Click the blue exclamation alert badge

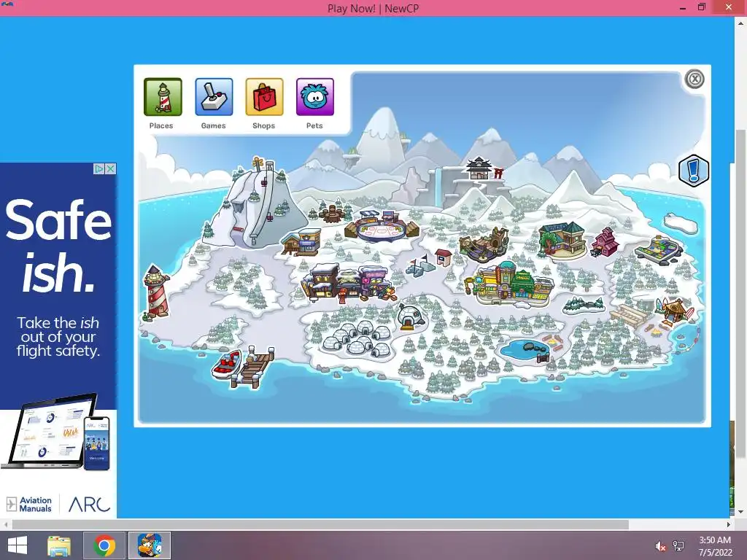coord(694,171)
